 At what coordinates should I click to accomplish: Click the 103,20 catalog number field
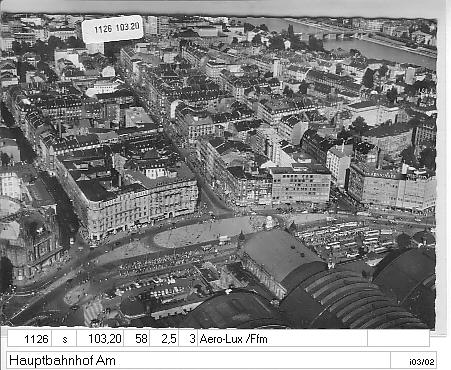(x=100, y=339)
